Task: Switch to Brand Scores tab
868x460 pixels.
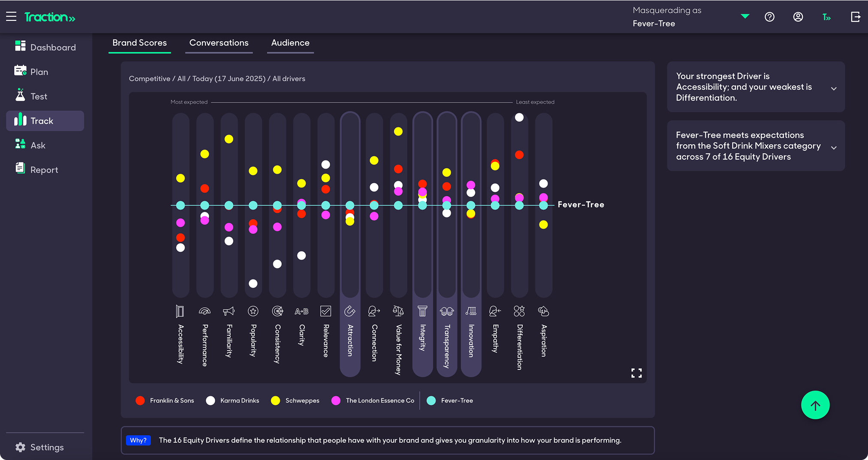Action: pos(139,43)
